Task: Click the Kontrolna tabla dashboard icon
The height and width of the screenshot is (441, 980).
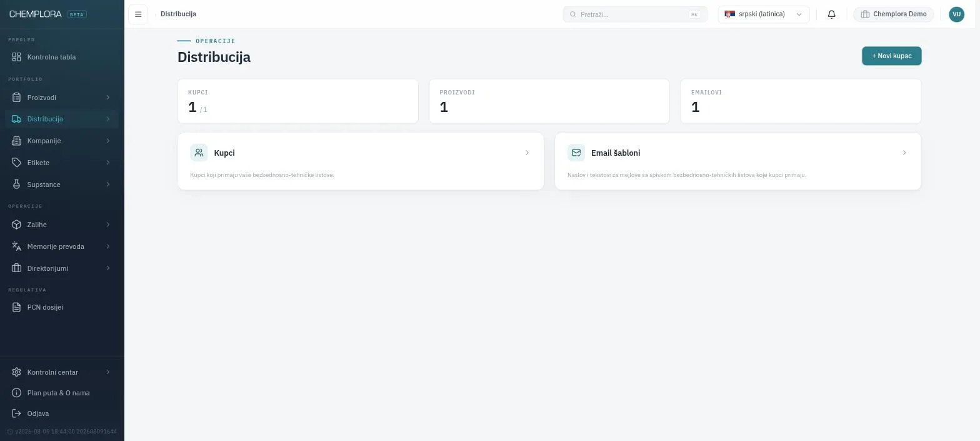Action: tap(17, 57)
